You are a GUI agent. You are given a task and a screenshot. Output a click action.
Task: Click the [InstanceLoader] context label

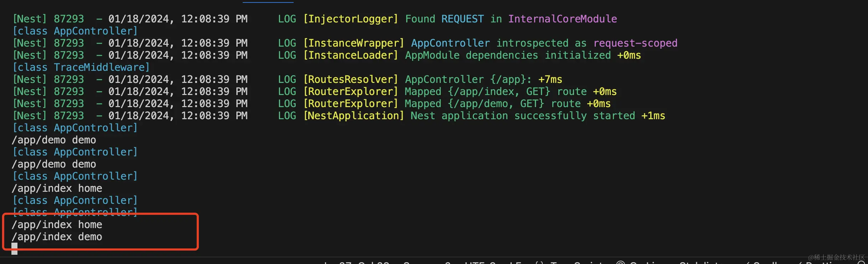[350, 55]
